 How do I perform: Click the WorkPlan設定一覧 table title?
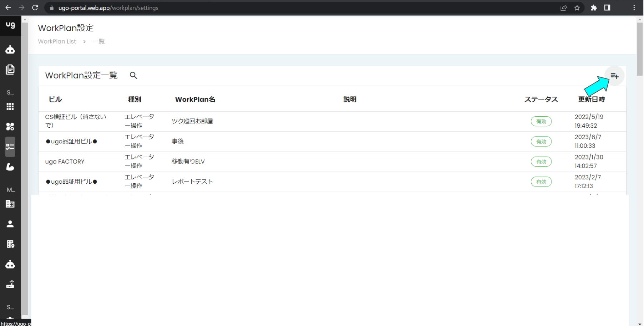point(81,76)
